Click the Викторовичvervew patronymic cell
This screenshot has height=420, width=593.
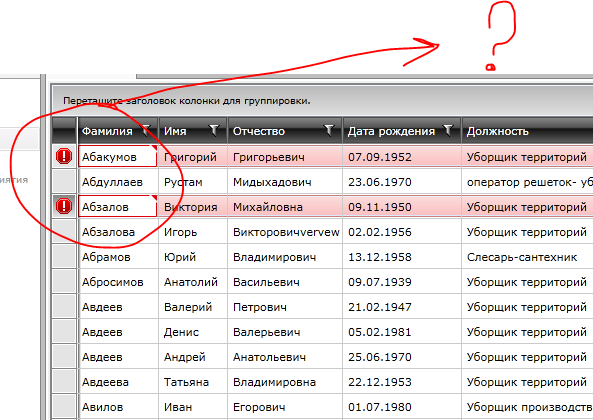click(x=285, y=232)
